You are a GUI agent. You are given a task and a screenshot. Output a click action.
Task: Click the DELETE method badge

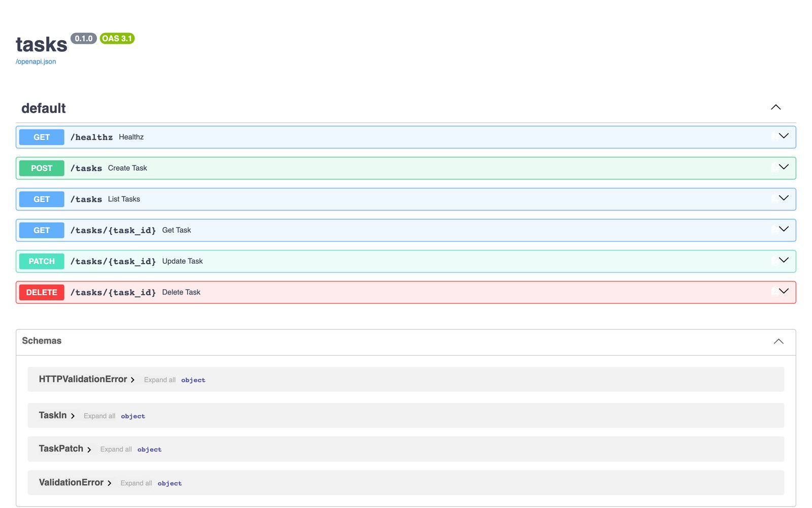(x=42, y=292)
